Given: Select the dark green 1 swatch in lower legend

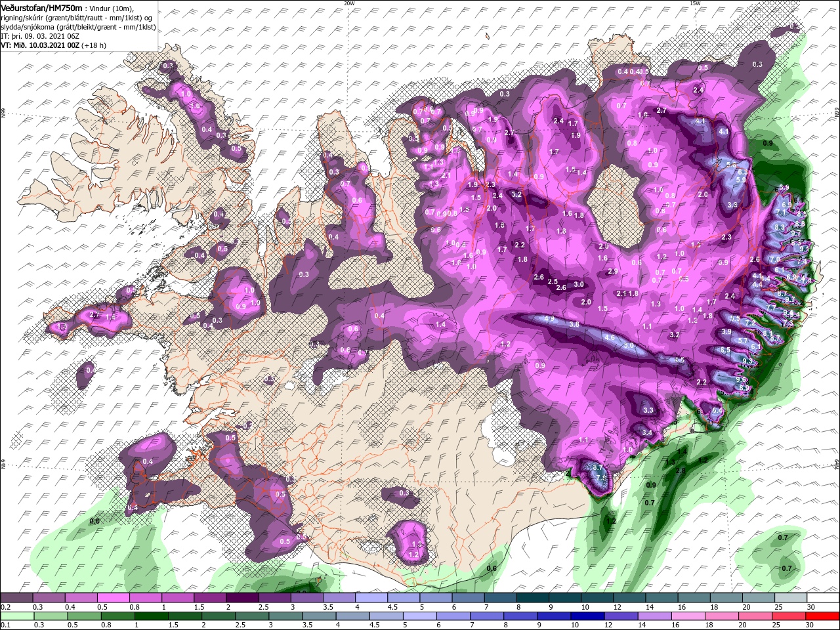Looking at the screenshot, I should 150,616.
